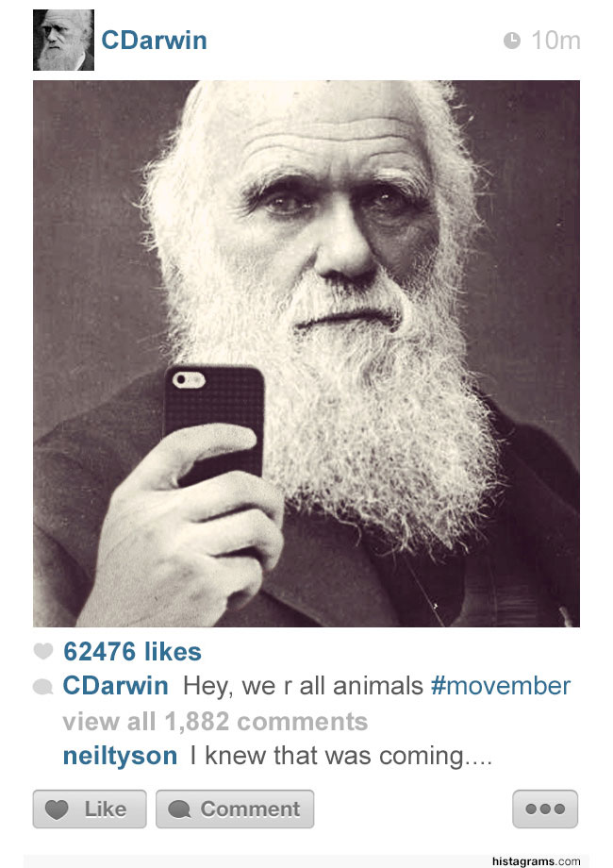
Task: Open the main selfie photo
Action: pyautogui.click(x=306, y=354)
